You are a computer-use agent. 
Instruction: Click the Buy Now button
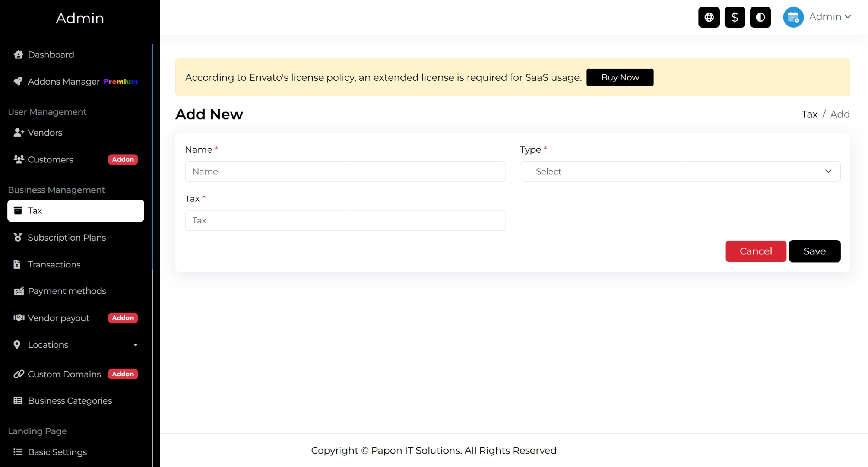coord(620,77)
